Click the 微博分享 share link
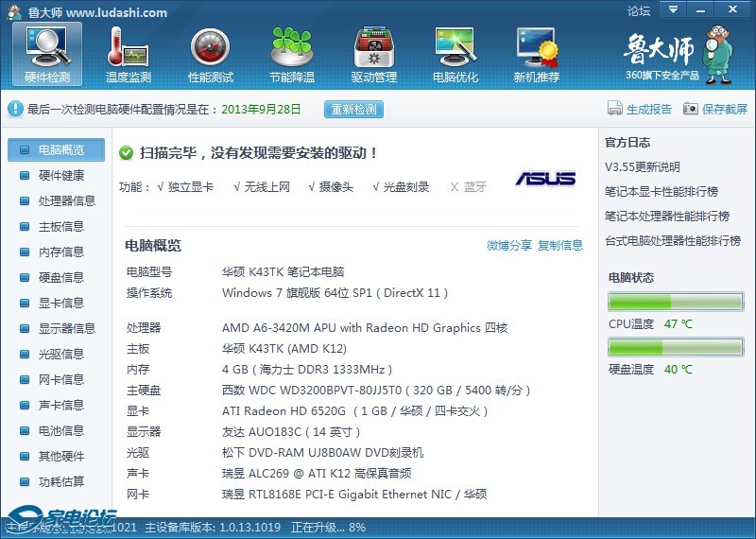Image resolution: width=756 pixels, height=539 pixels. (508, 246)
